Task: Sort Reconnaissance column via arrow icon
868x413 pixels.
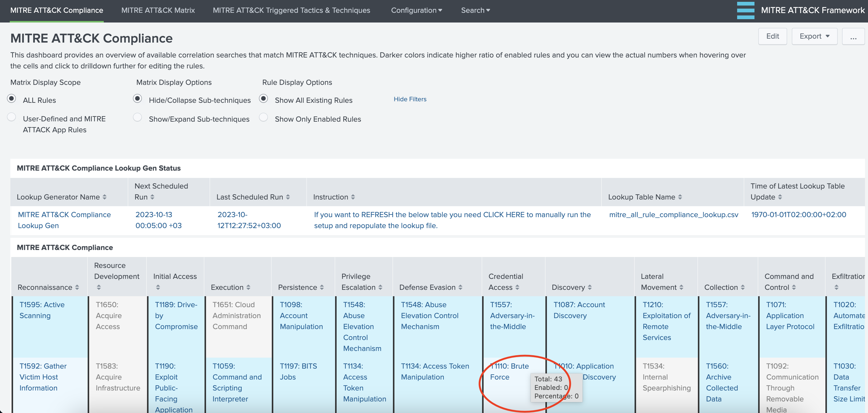Action: (x=77, y=287)
